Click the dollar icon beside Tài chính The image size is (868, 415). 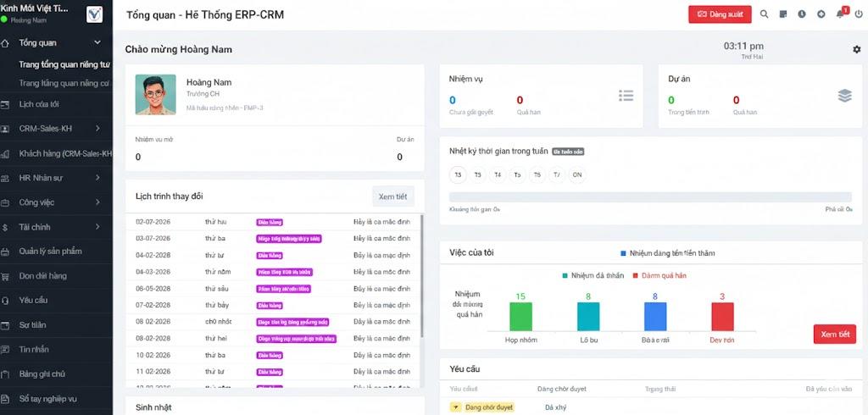[x=5, y=227]
